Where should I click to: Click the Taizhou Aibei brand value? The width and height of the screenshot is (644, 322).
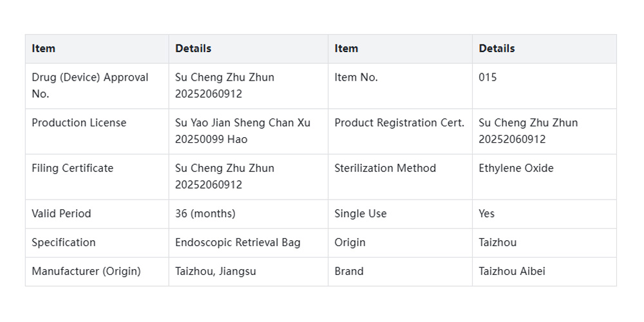(x=512, y=272)
